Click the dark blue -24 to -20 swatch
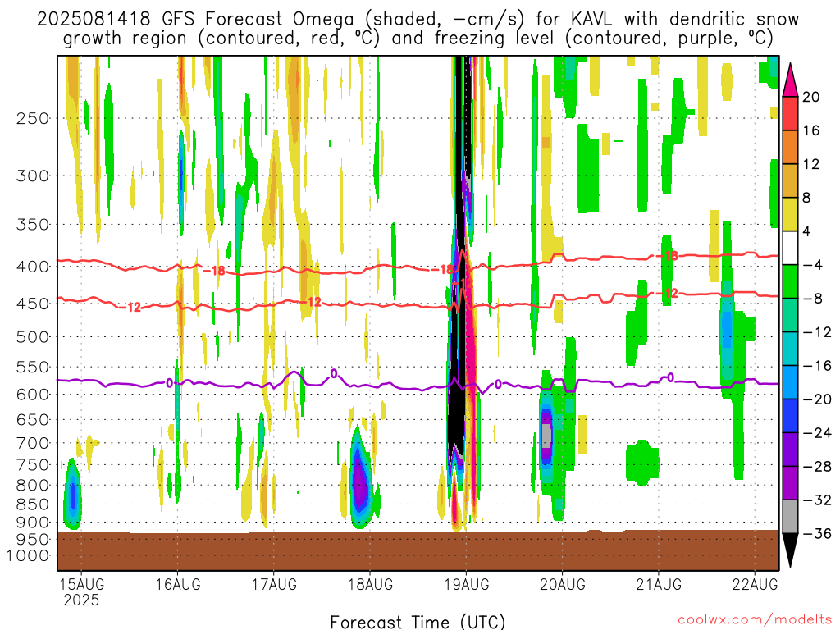This screenshot has height=630, width=840. pos(790,416)
